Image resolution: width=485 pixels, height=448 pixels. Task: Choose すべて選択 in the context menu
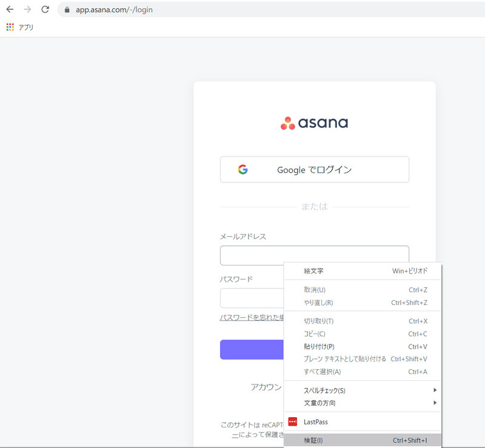click(x=321, y=372)
